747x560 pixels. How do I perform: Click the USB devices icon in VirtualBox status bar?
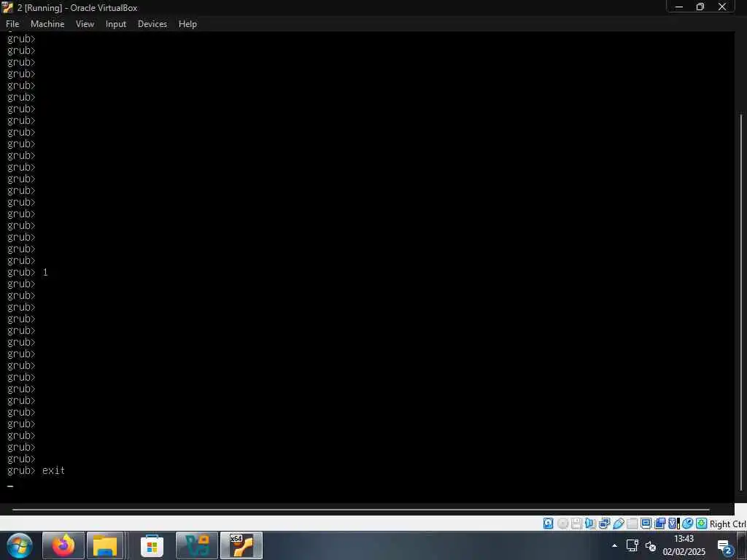(619, 524)
